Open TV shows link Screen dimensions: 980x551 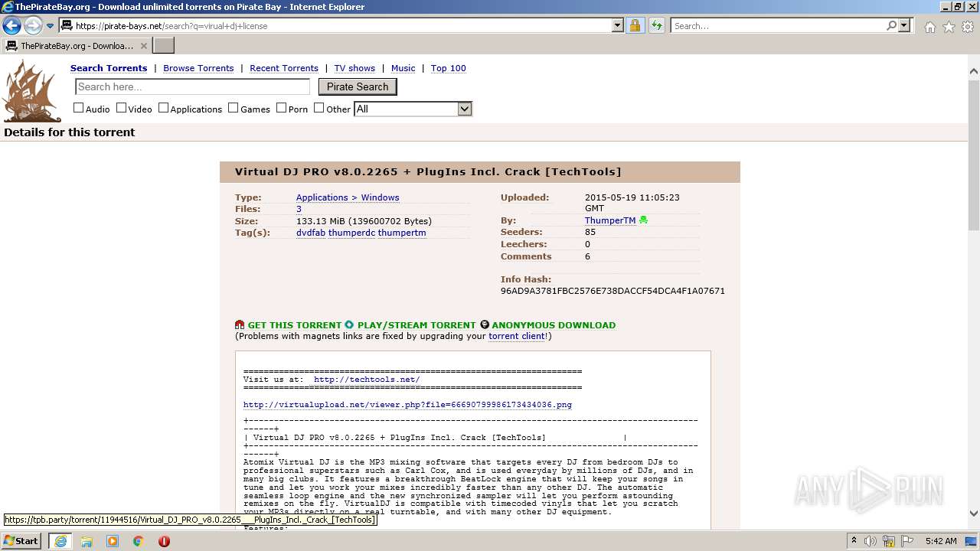[x=354, y=68]
